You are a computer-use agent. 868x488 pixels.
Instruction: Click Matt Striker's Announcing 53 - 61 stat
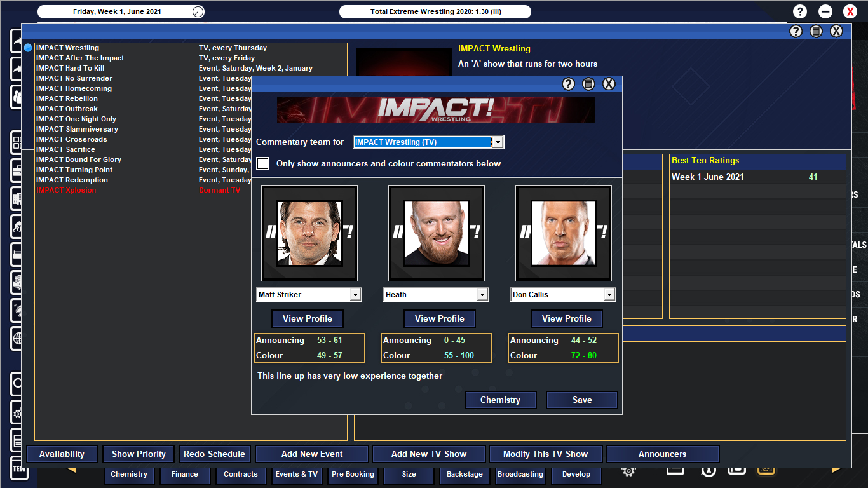309,340
